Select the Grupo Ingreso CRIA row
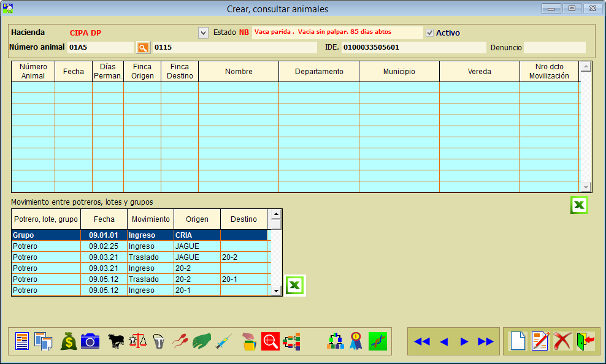The height and width of the screenshot is (364, 606). [140, 235]
